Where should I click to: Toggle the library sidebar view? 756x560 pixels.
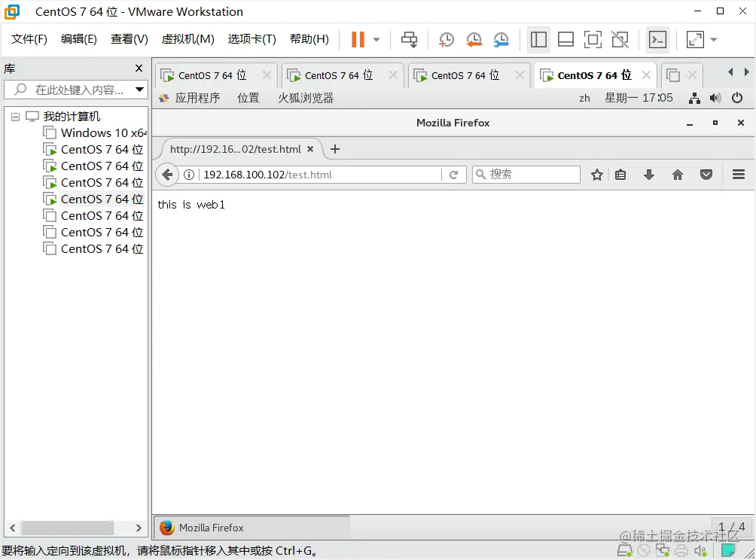click(x=538, y=40)
